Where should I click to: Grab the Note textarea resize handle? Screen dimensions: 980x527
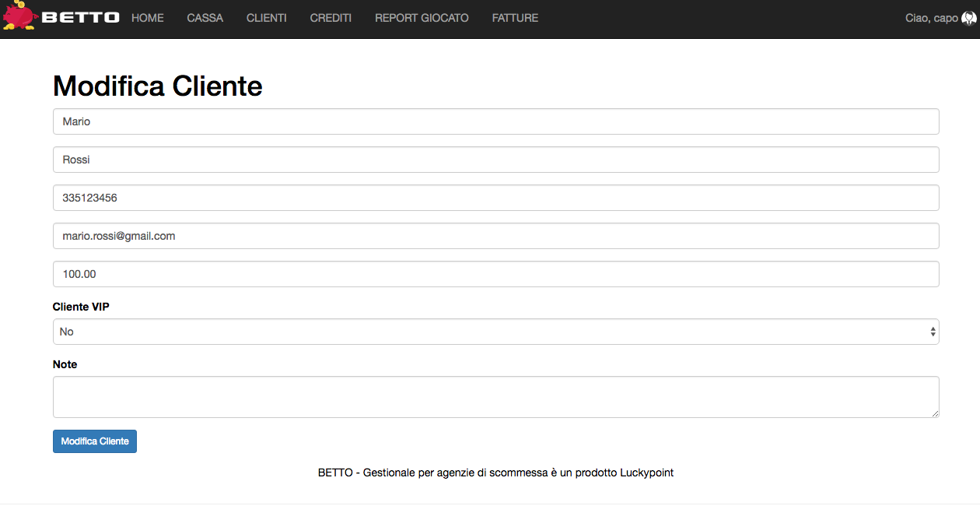934,413
